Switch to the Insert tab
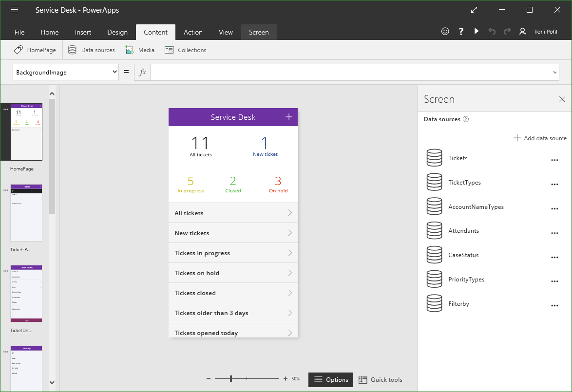This screenshot has height=392, width=572. (83, 32)
